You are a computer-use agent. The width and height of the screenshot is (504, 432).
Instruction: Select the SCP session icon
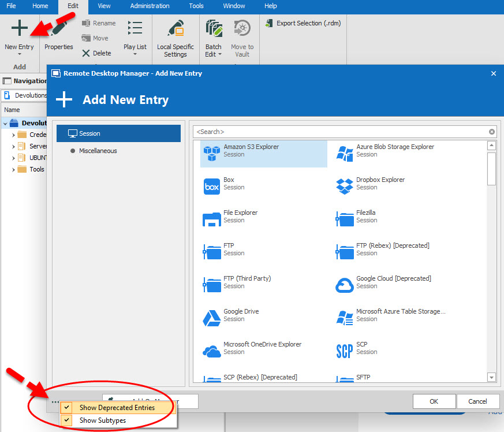[x=344, y=351]
